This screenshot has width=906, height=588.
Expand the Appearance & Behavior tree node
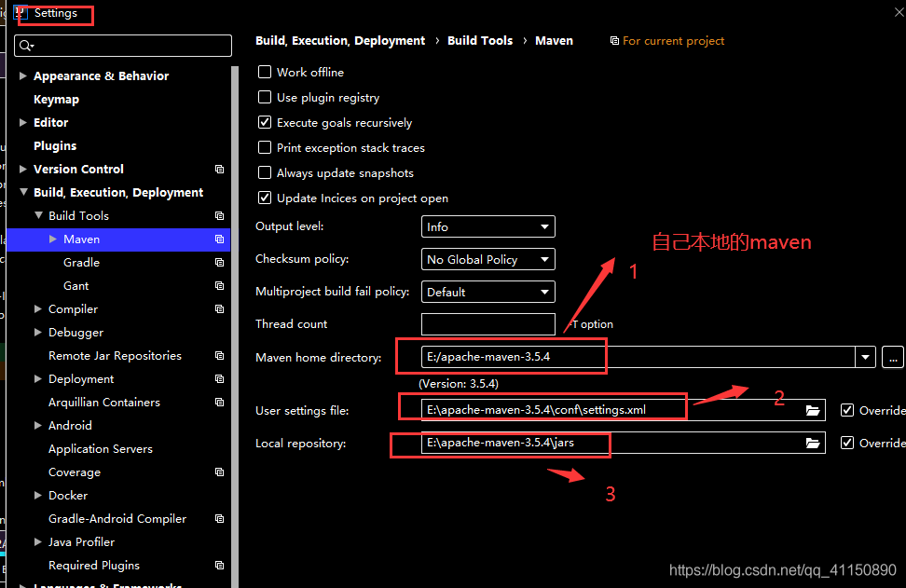[23, 76]
